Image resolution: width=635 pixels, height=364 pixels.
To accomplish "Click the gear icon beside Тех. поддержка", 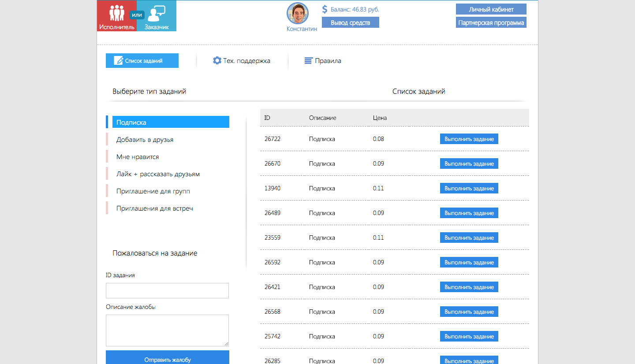I will pyautogui.click(x=217, y=61).
